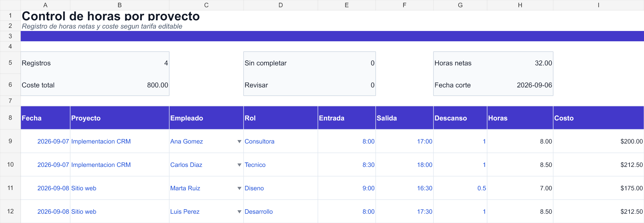The height and width of the screenshot is (223, 644).
Task: Click the 'Entrada' table header
Action: [x=347, y=118]
